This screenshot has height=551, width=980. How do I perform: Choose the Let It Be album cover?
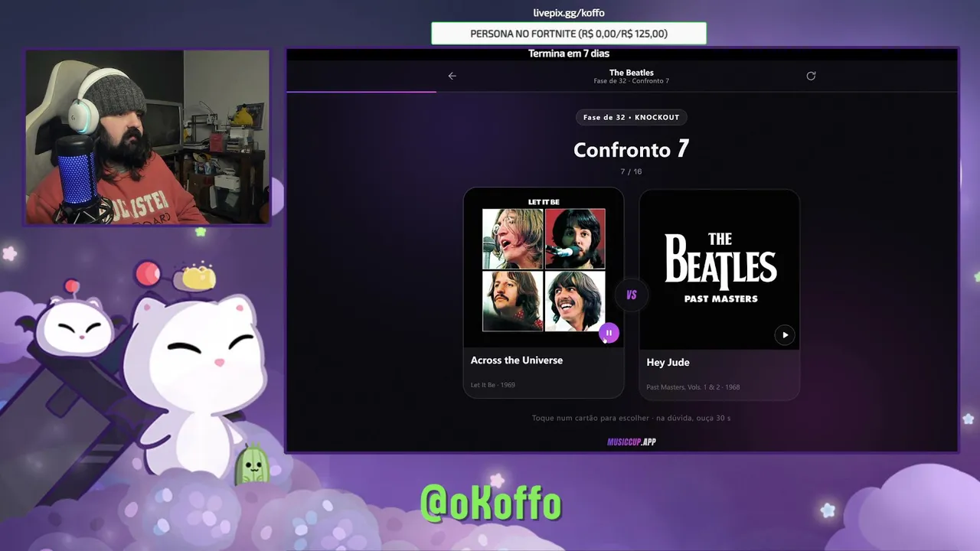[x=544, y=269]
